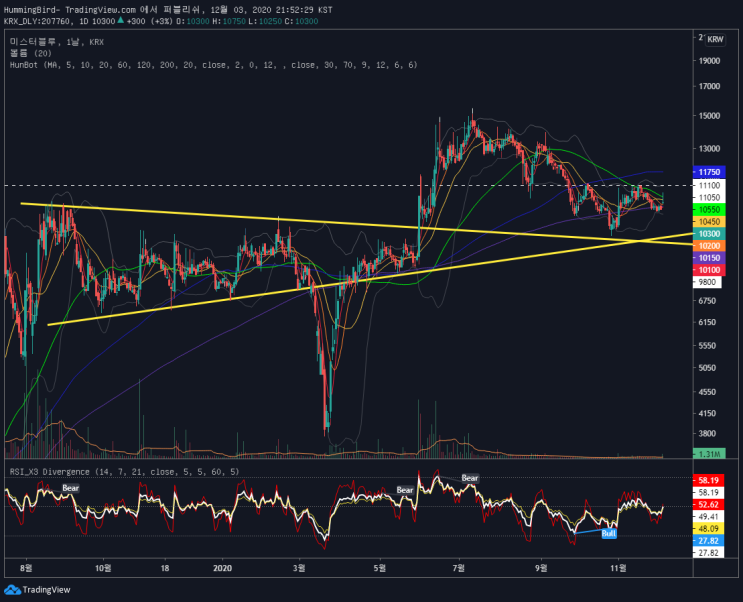This screenshot has height=602, width=743.
Task: Click the 1.31M volume tag
Action: [709, 454]
